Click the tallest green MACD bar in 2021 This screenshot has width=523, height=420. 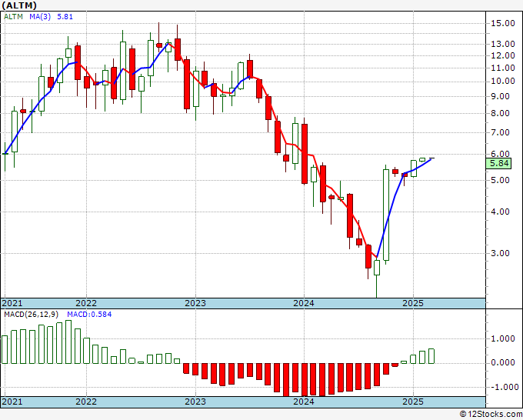pos(68,342)
